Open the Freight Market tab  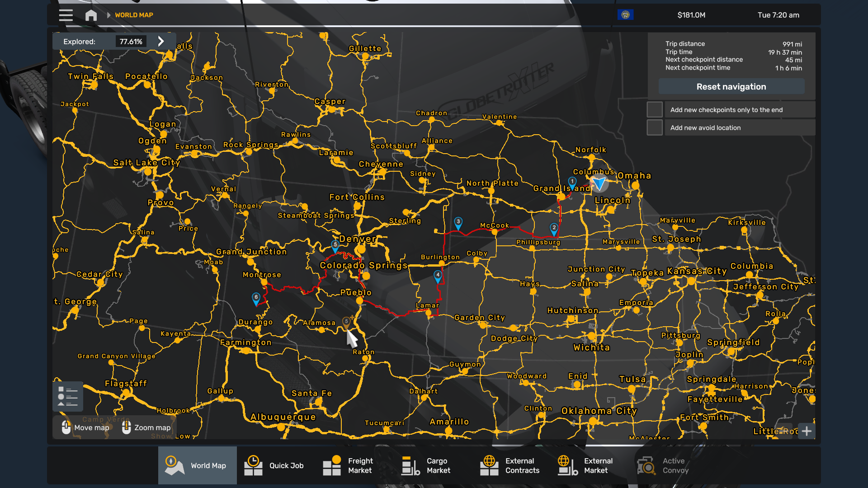(x=348, y=465)
